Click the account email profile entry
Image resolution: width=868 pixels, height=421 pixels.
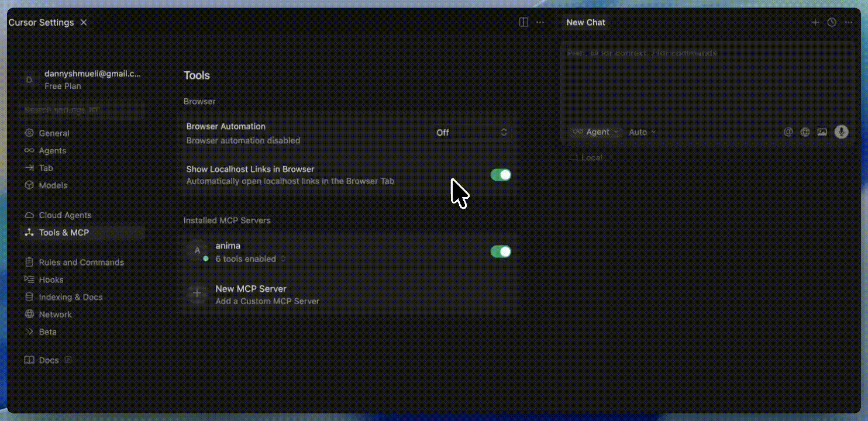point(92,74)
